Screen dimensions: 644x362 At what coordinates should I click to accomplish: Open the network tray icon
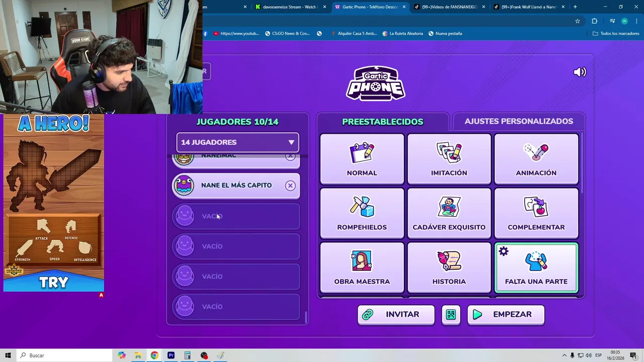(x=581, y=355)
